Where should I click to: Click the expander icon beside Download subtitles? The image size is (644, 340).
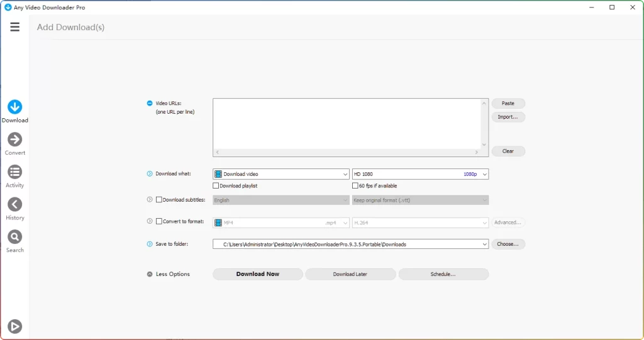(150, 200)
